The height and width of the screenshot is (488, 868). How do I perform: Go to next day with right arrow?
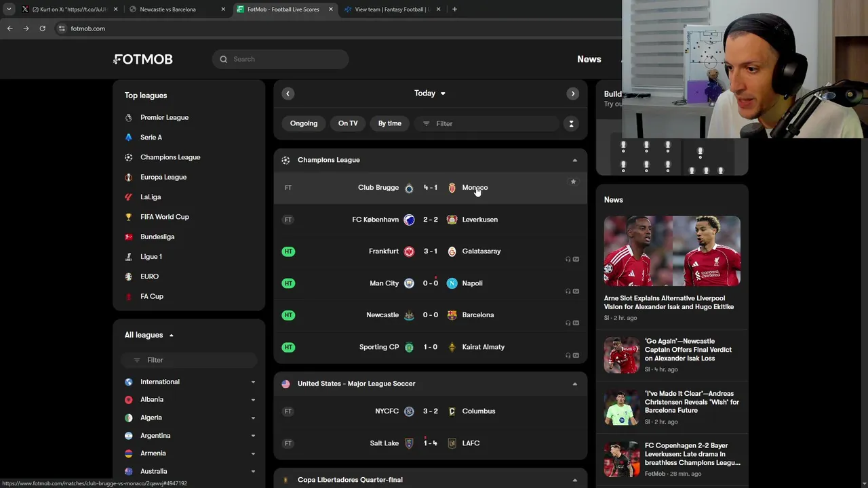pyautogui.click(x=573, y=94)
